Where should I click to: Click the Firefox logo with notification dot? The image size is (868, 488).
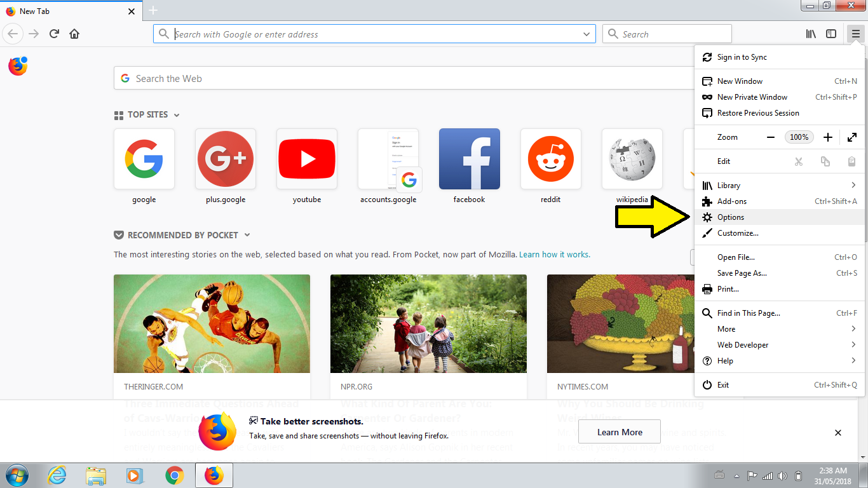coord(18,65)
